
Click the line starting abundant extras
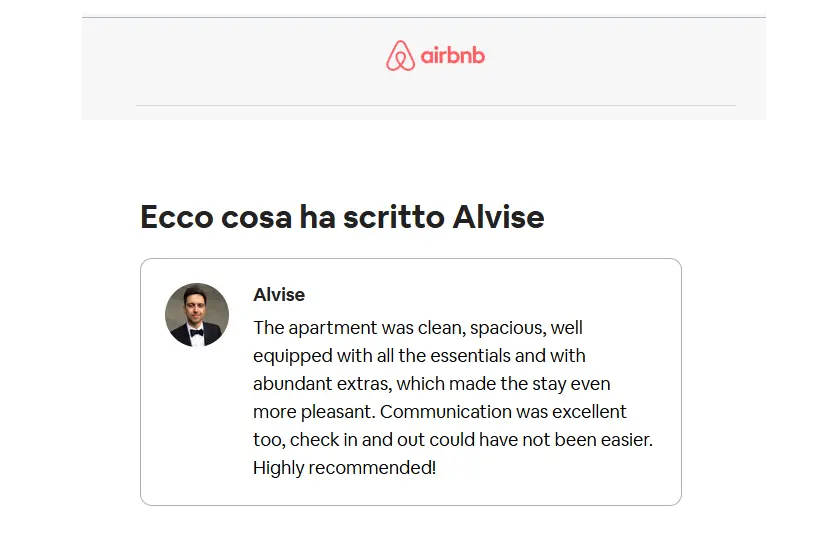pos(431,384)
